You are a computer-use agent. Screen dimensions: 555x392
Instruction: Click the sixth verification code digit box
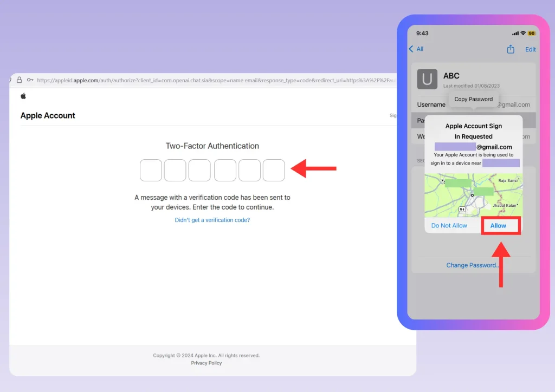click(274, 170)
